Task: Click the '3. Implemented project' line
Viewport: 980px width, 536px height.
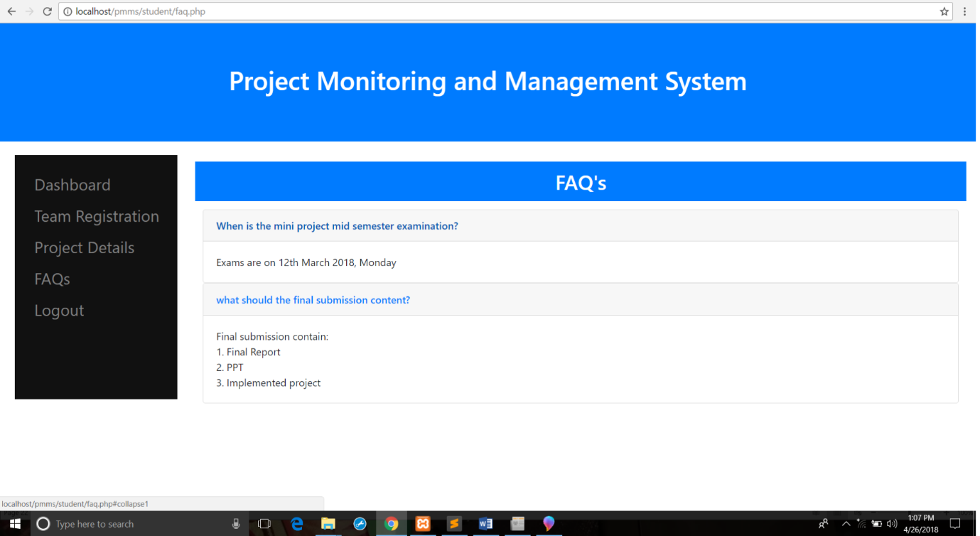Action: (x=268, y=383)
